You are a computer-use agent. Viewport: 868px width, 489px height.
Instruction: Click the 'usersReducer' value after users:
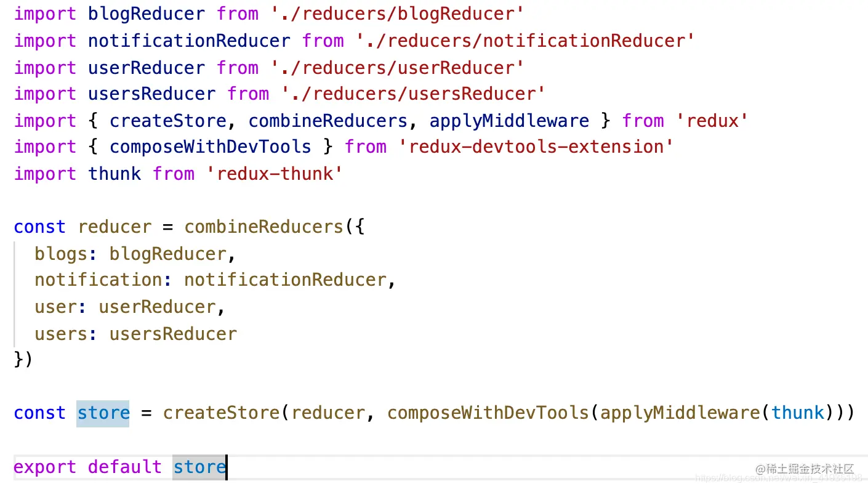(x=174, y=334)
